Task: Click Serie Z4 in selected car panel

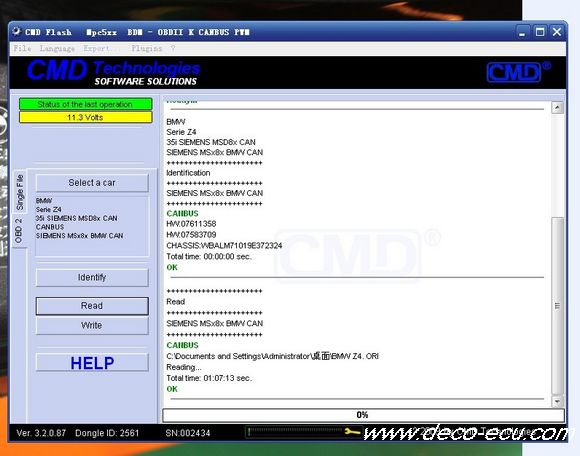Action: [48, 209]
